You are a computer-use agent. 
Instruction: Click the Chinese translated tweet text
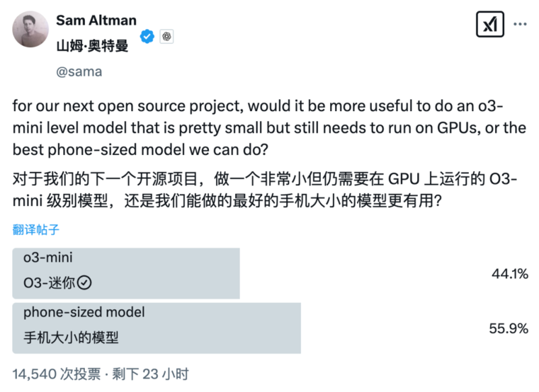(265, 190)
